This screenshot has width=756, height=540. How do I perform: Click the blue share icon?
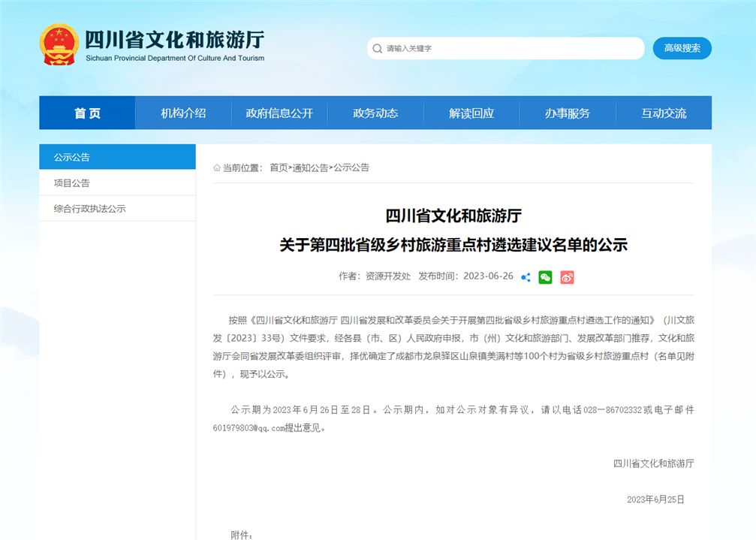(526, 277)
